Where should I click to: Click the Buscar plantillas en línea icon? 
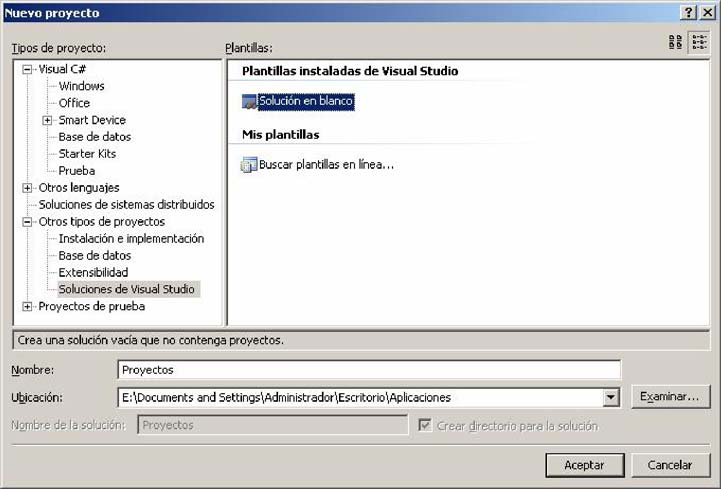[249, 165]
